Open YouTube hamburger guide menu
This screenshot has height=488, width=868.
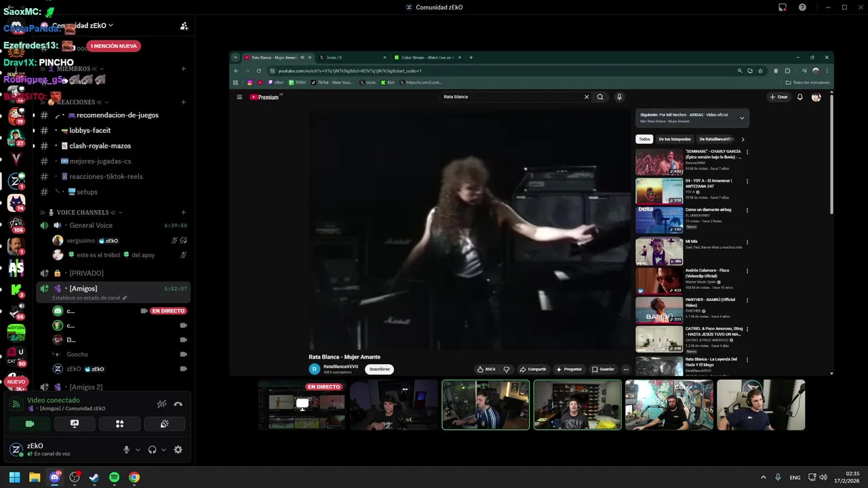[x=239, y=97]
